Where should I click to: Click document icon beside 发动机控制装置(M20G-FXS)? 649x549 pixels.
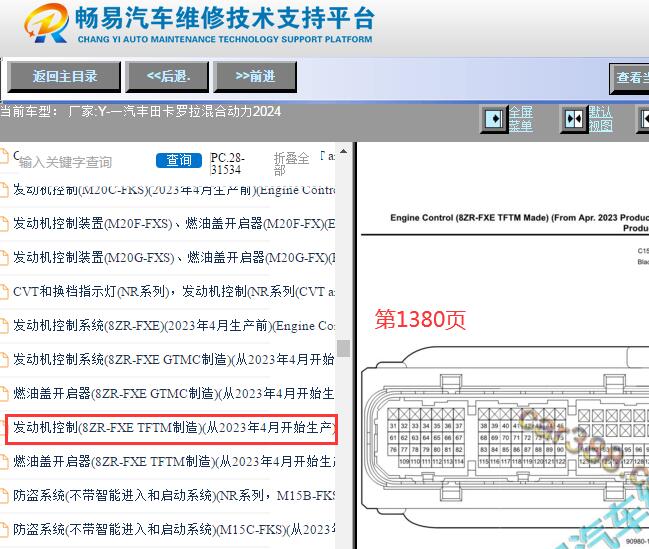pos(4,258)
